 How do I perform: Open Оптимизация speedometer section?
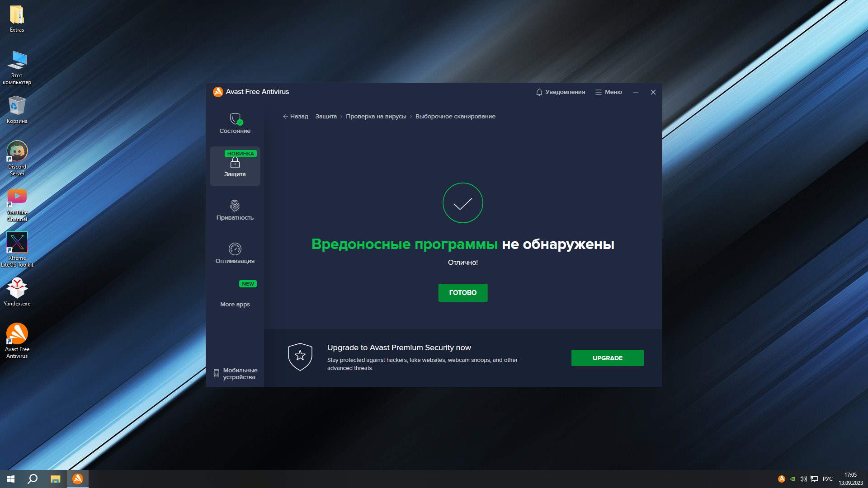click(235, 249)
